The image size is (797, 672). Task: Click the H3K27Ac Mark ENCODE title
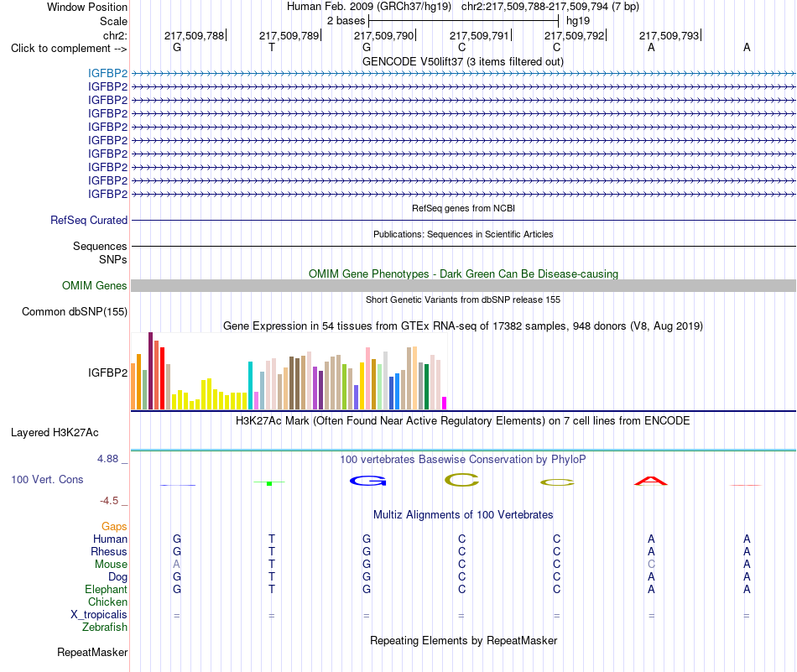[x=462, y=421]
